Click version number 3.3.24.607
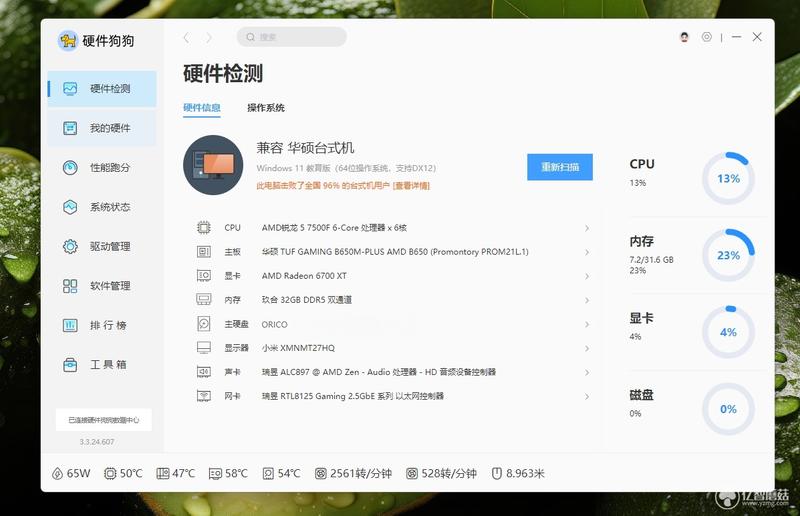 pos(97,442)
